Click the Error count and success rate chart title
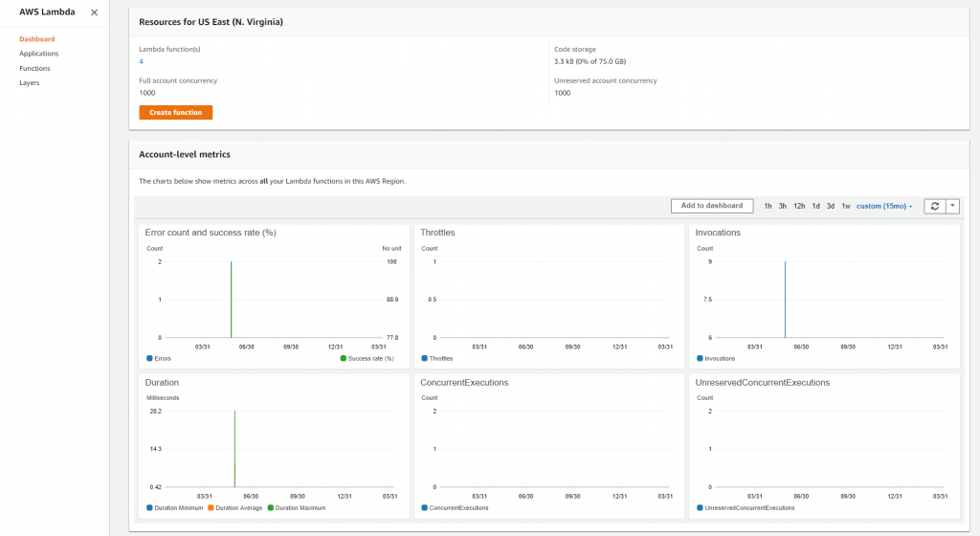The image size is (980, 536). coord(211,233)
